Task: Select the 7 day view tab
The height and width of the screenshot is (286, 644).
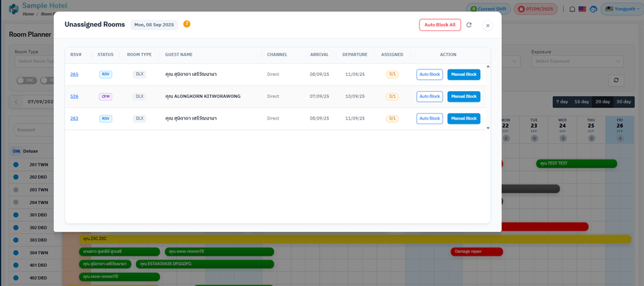Action: click(x=561, y=102)
